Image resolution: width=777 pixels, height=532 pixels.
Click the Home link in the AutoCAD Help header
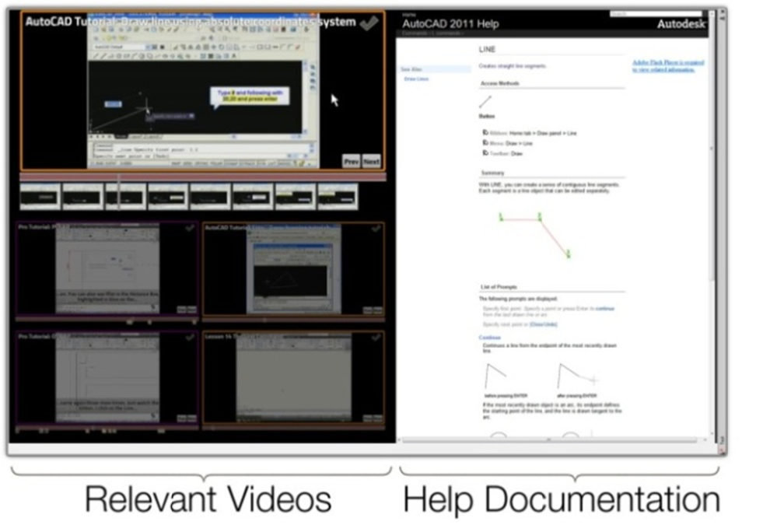409,15
